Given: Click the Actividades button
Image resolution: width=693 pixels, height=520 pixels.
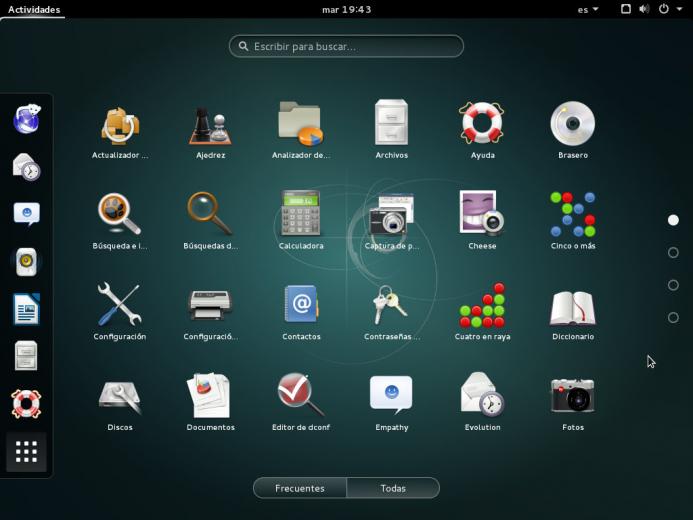Looking at the screenshot, I should (34, 9).
